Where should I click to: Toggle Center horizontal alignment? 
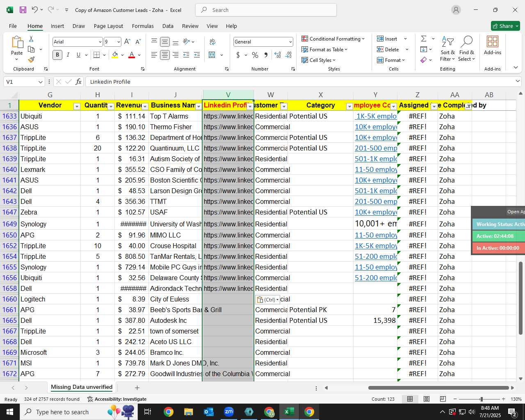[x=165, y=55]
